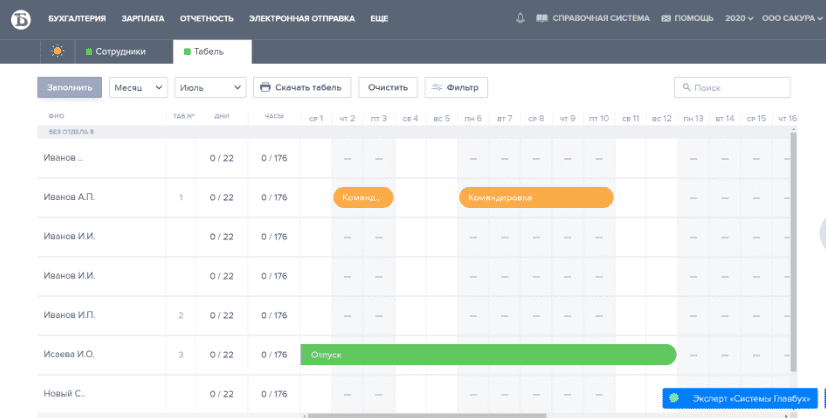Image resolution: width=826 pixels, height=418 pixels.
Task: Open the Бухгалтерия menu
Action: (77, 18)
